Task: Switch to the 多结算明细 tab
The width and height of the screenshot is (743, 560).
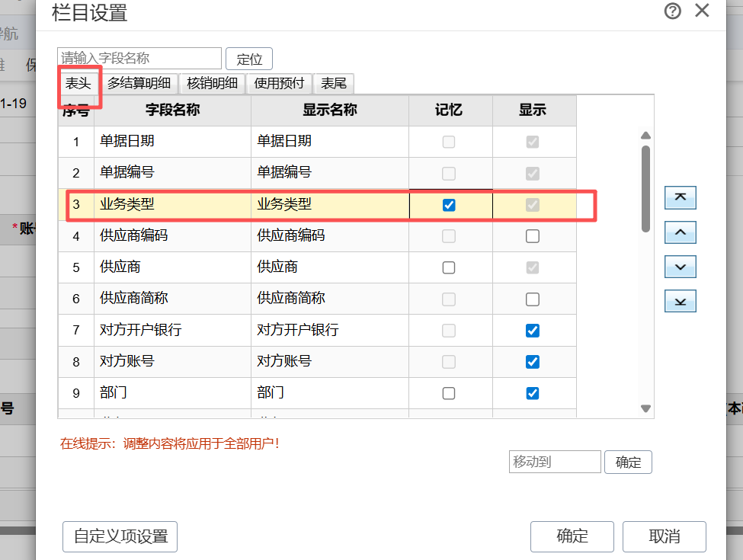Action: 140,84
